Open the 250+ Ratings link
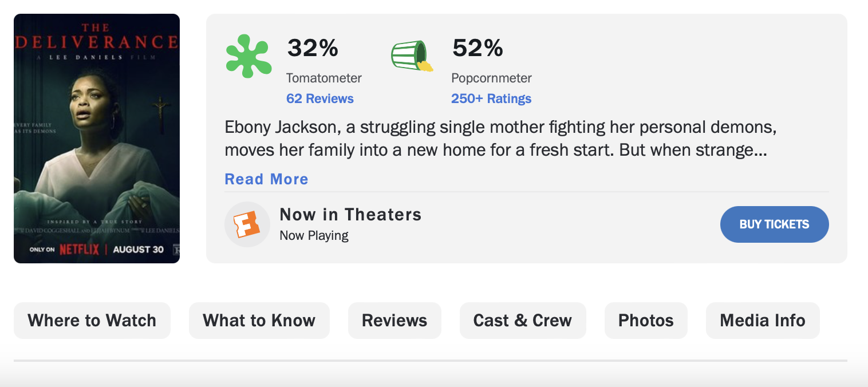The height and width of the screenshot is (387, 868). pyautogui.click(x=491, y=98)
